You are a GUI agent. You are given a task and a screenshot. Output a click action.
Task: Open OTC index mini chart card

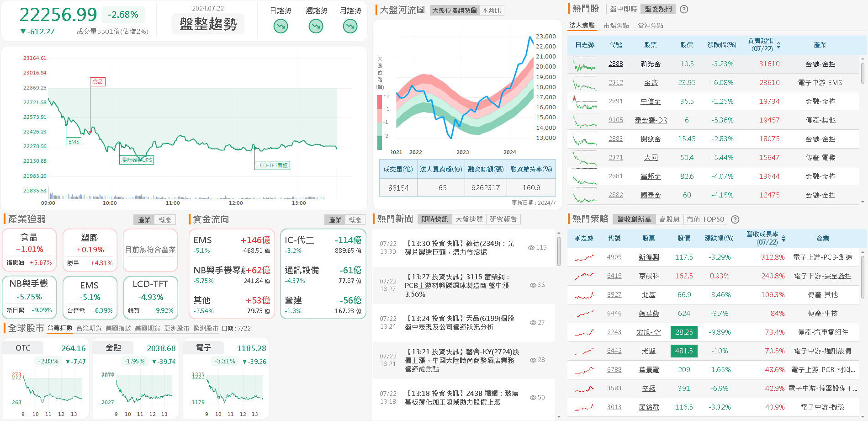point(45,378)
